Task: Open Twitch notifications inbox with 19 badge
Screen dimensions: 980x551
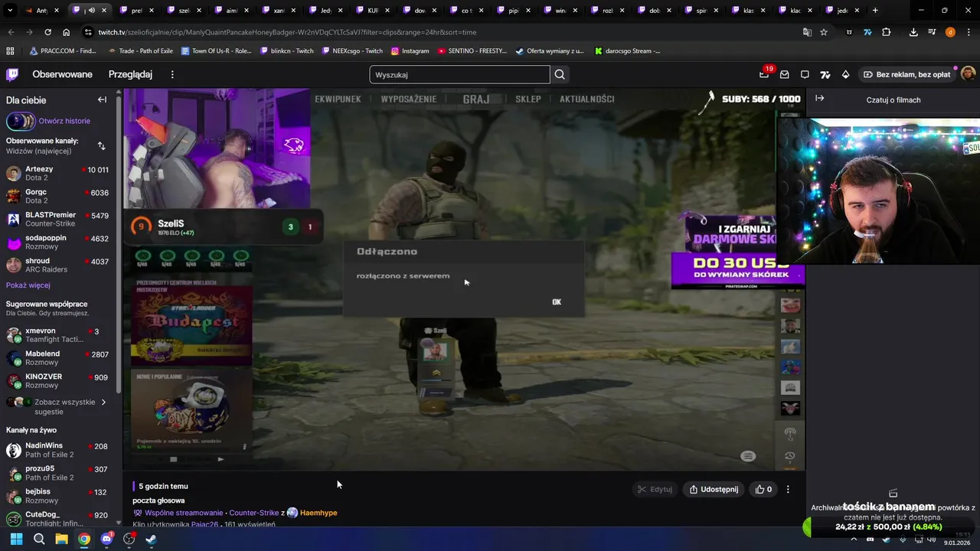Action: point(764,74)
